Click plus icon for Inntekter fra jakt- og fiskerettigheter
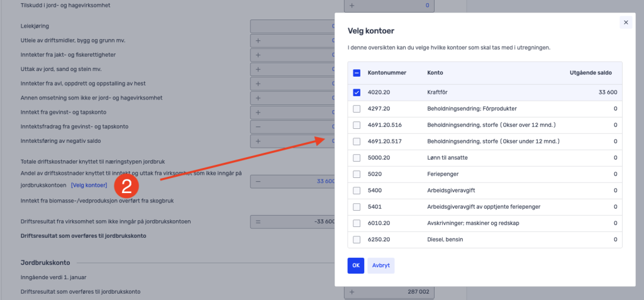 click(258, 55)
